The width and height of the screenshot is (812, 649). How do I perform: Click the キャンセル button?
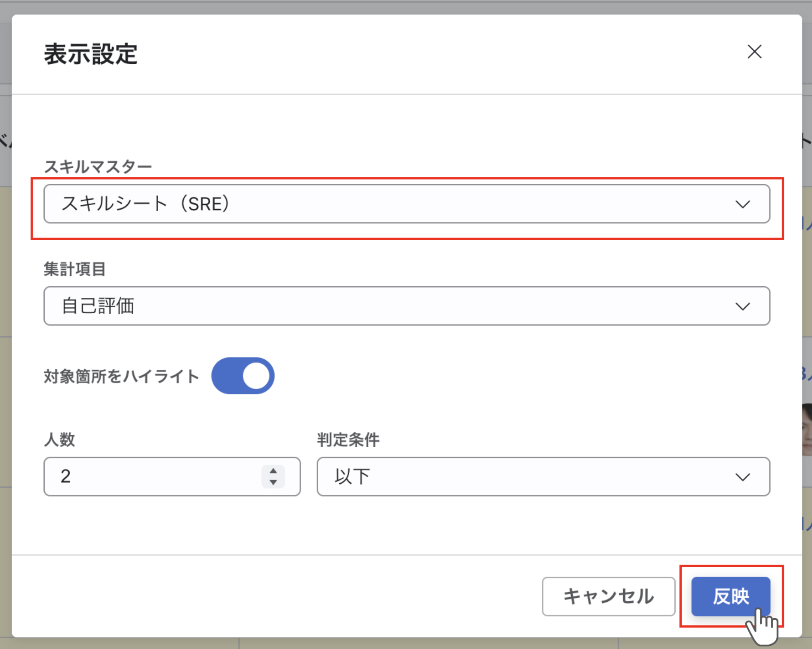[x=609, y=596]
